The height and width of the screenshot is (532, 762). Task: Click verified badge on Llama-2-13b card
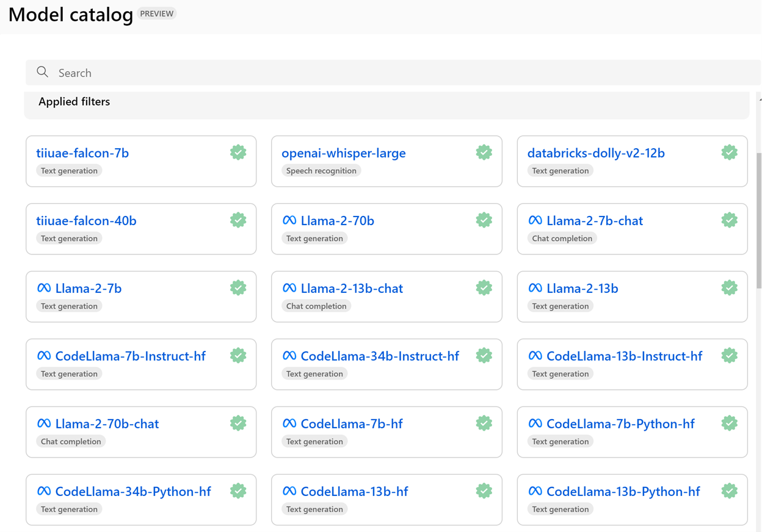(x=729, y=288)
